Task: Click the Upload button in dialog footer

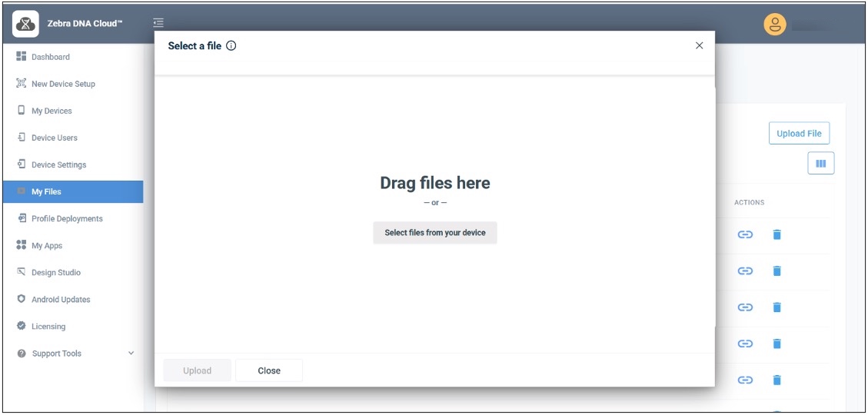Action: coord(197,370)
